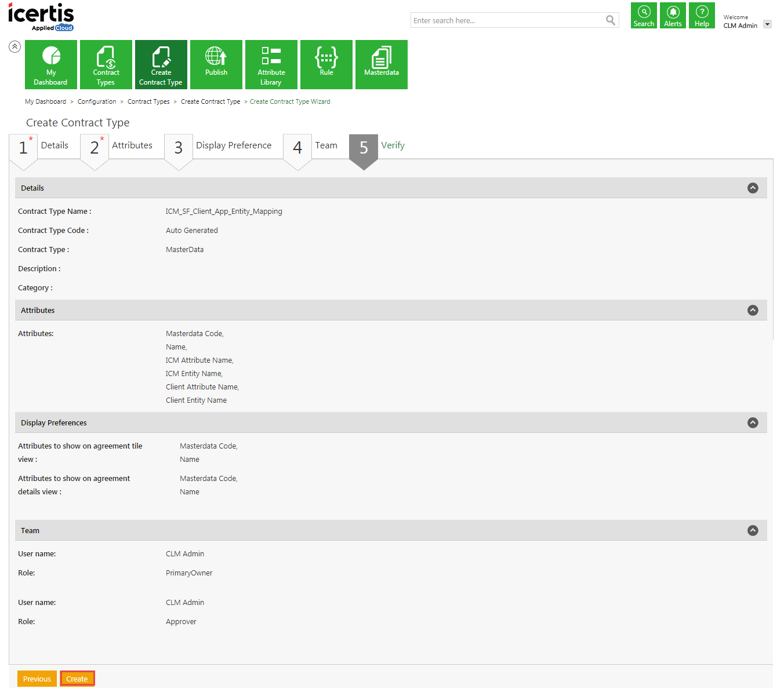Open the Publish tile

click(x=216, y=64)
